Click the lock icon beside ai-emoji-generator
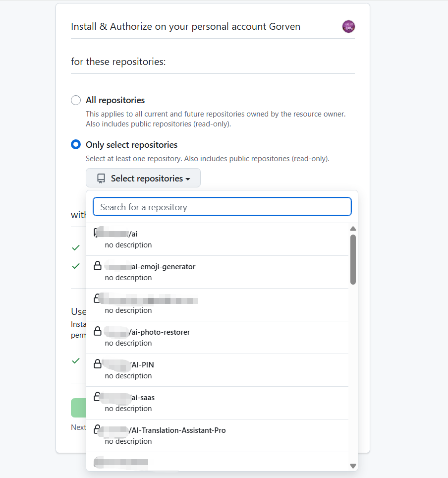The image size is (448, 478). tap(98, 266)
